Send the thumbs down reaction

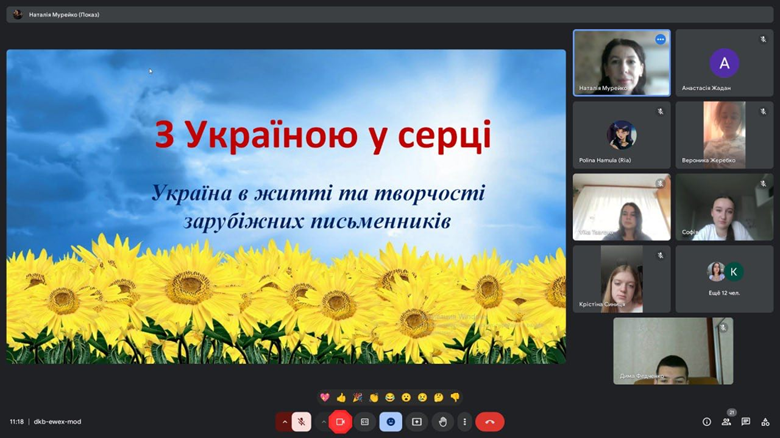(x=454, y=397)
